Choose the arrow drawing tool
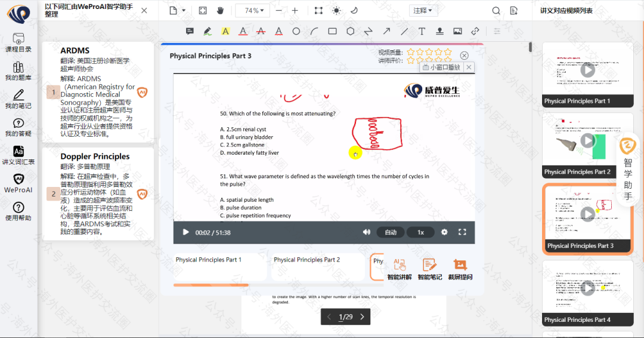The width and height of the screenshot is (644, 338). point(386,31)
